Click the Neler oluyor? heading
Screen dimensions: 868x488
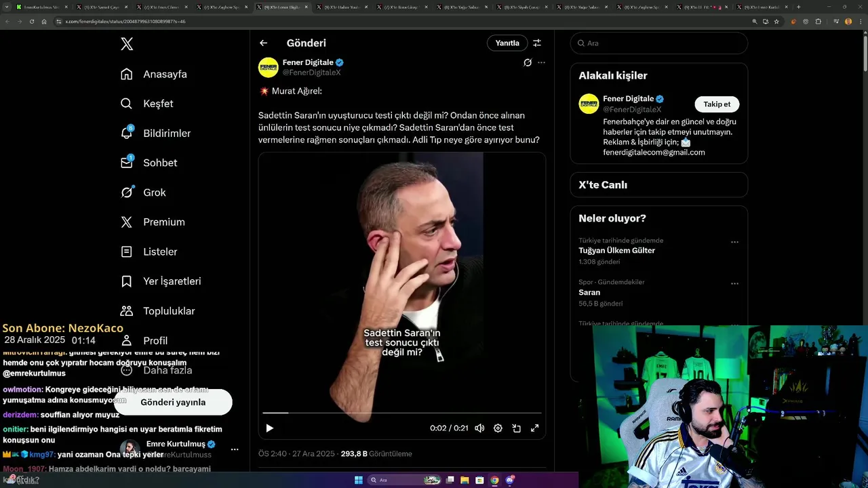[x=612, y=218]
